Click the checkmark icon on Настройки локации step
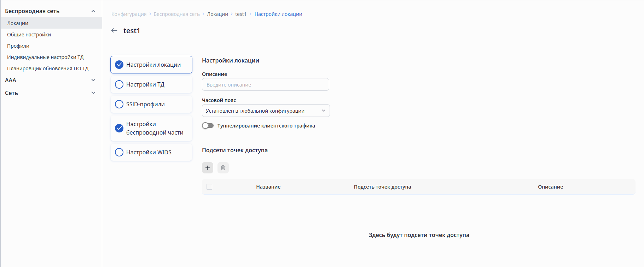This screenshot has width=644, height=267. [x=120, y=65]
